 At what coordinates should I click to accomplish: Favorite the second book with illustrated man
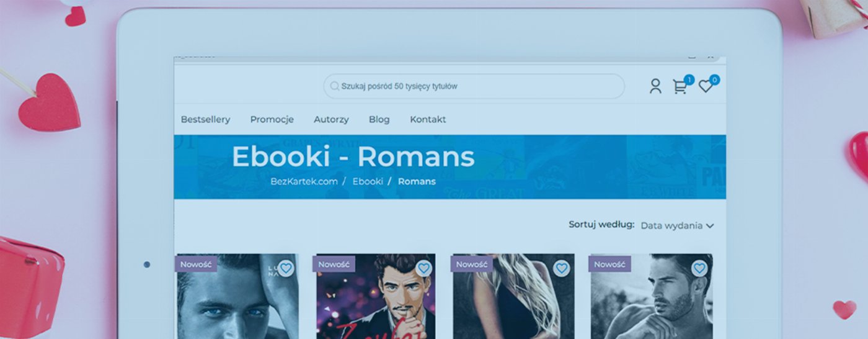(423, 268)
